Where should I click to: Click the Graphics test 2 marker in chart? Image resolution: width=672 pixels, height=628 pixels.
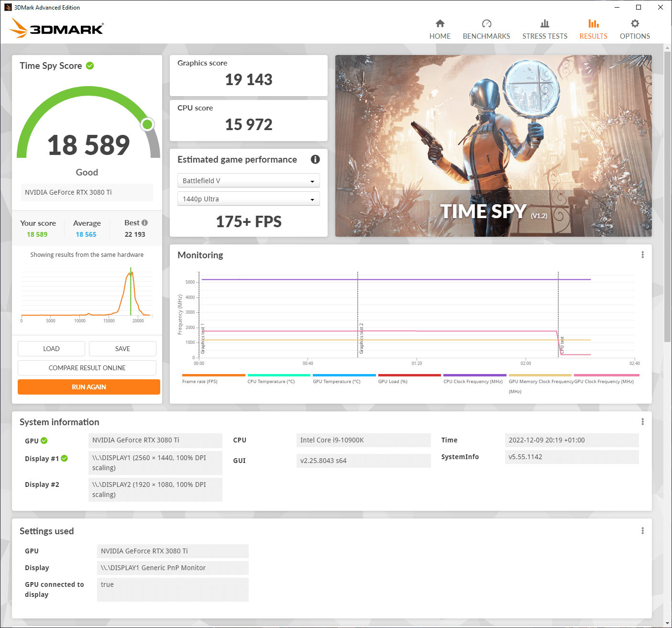pos(361,339)
